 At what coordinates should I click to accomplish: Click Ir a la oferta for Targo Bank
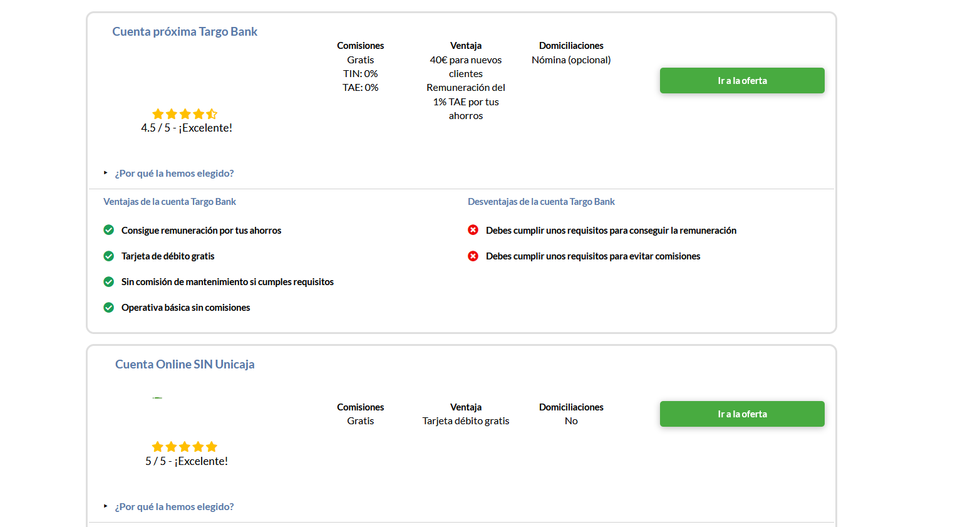coord(741,81)
